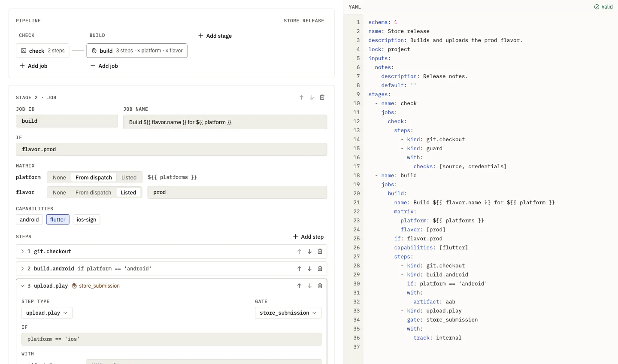
Task: Toggle the ios-sign capability
Action: click(86, 220)
